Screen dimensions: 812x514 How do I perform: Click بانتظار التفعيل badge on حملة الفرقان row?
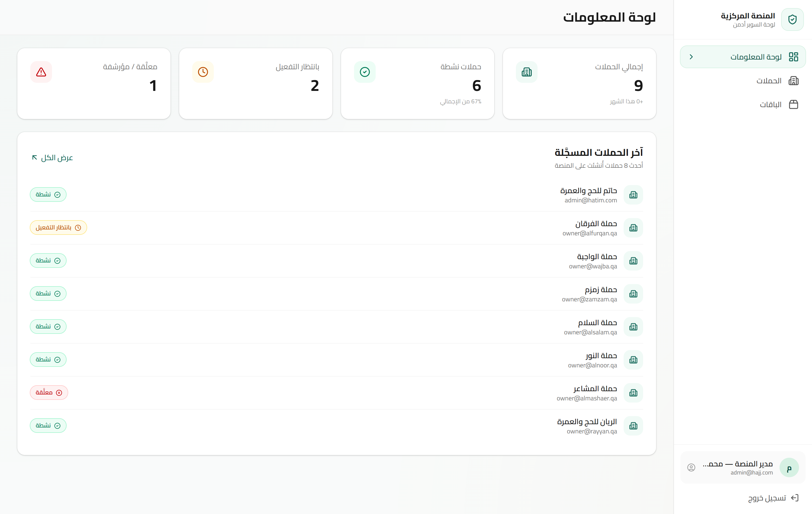point(58,228)
